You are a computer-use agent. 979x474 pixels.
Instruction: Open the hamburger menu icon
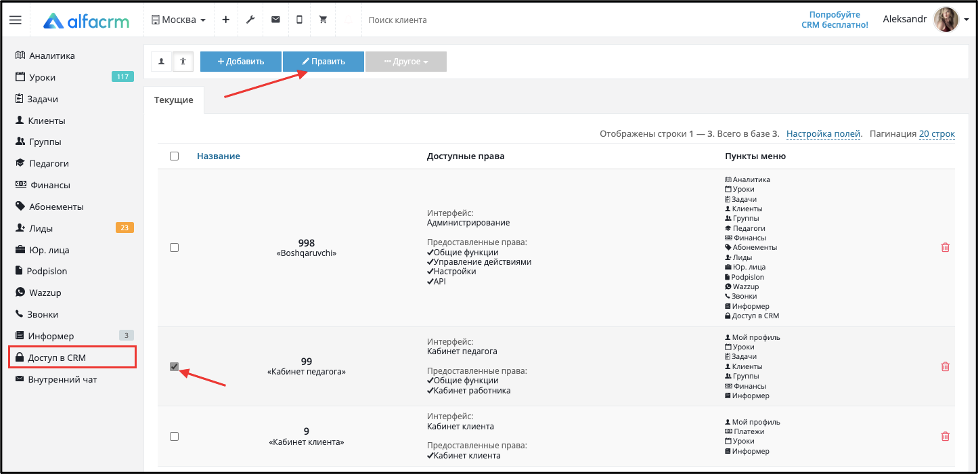pos(15,20)
